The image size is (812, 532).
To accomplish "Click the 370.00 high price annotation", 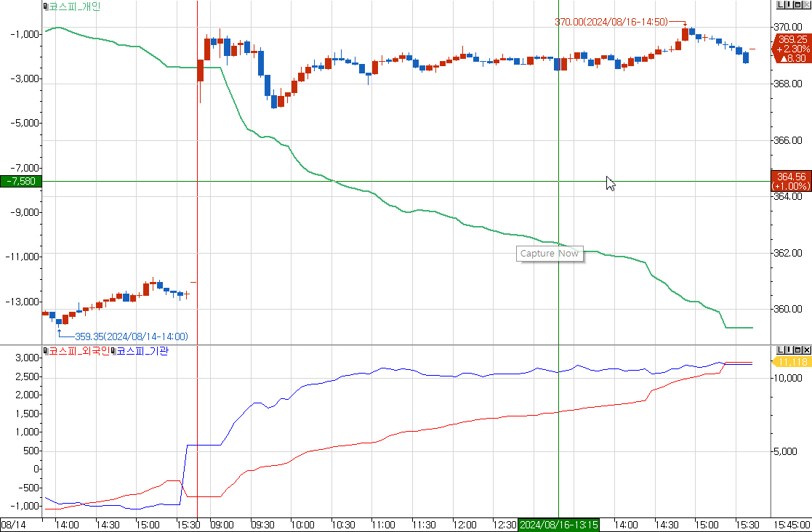I will [x=611, y=22].
